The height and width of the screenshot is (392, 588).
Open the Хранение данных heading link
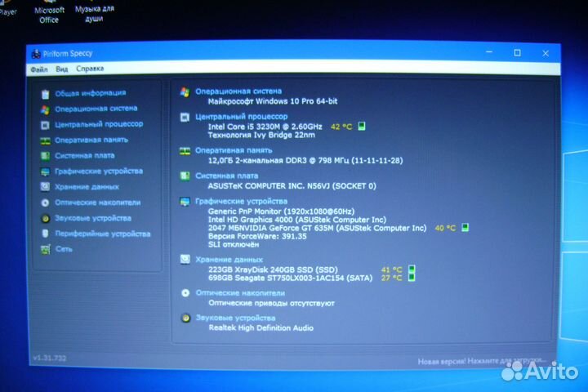pos(229,260)
